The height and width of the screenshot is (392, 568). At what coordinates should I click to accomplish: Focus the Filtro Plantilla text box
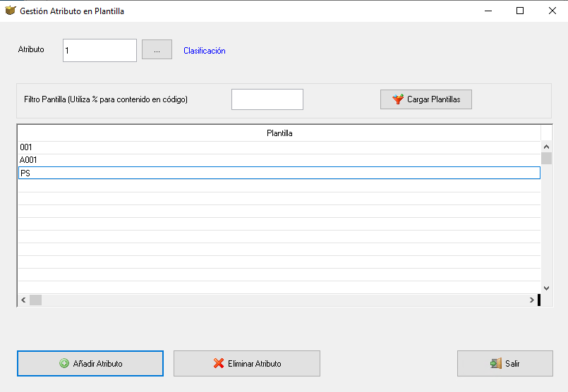(267, 99)
